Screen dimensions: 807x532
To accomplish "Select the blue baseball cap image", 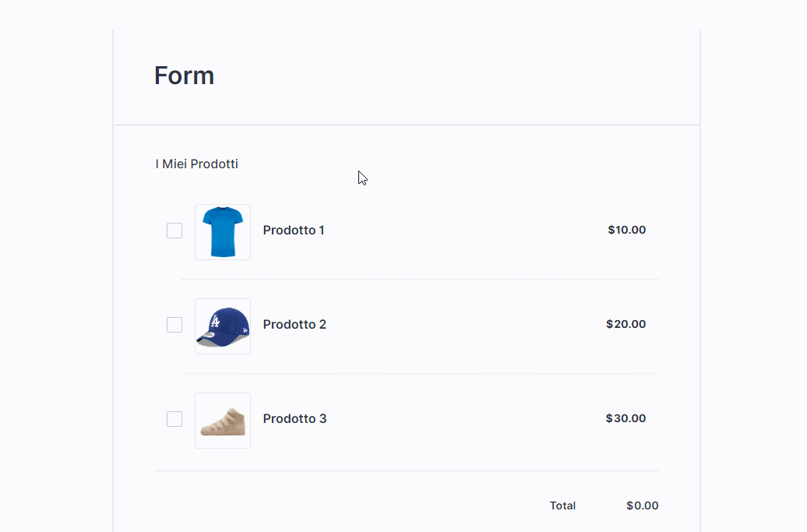I will [x=223, y=326].
